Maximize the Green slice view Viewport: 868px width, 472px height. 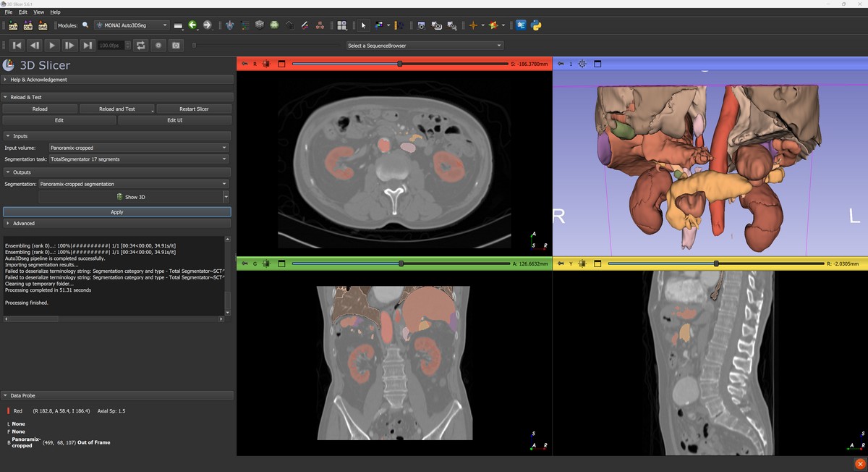[281, 264]
